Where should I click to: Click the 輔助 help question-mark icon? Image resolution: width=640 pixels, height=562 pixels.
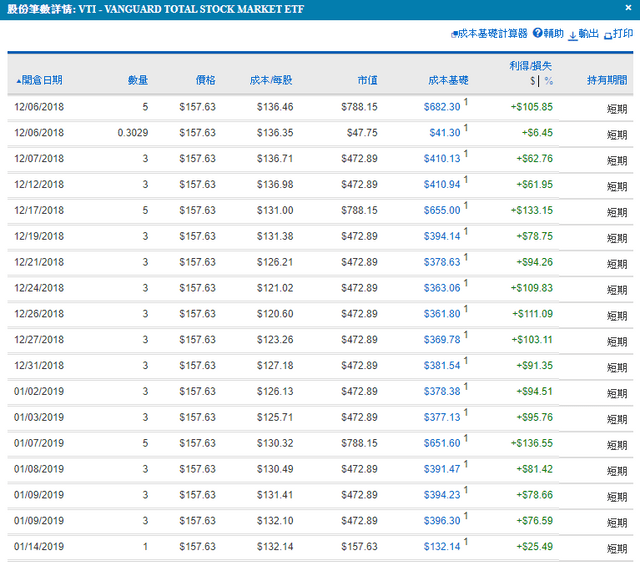coord(538,33)
